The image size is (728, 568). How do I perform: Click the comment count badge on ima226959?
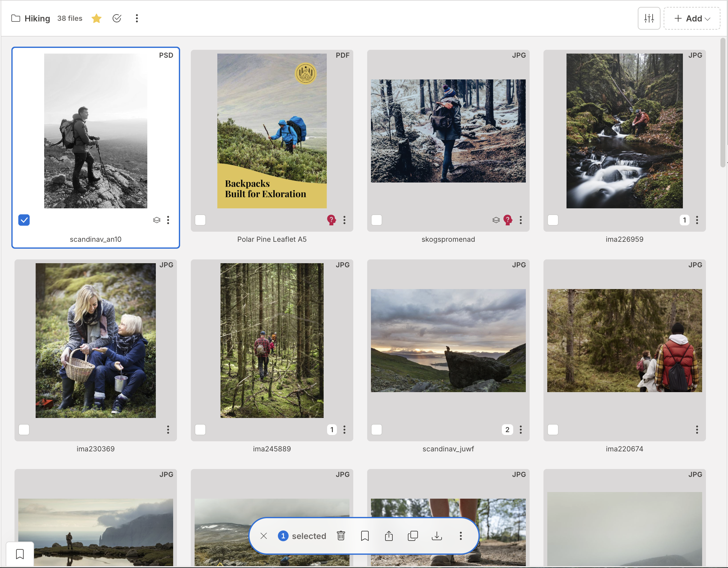click(684, 220)
